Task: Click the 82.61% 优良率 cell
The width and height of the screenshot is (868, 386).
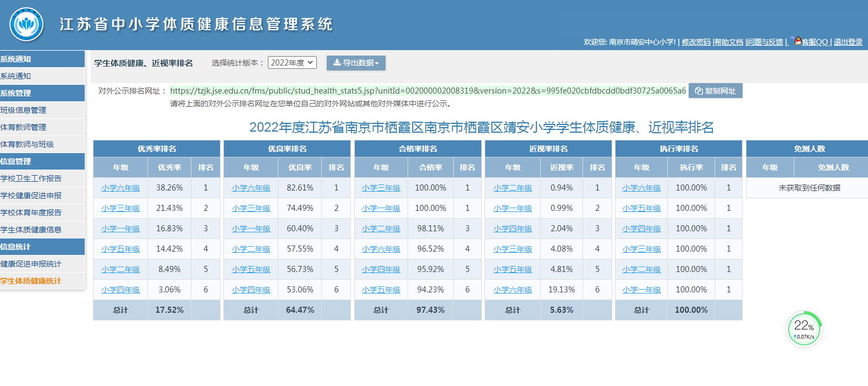Action: tap(300, 188)
